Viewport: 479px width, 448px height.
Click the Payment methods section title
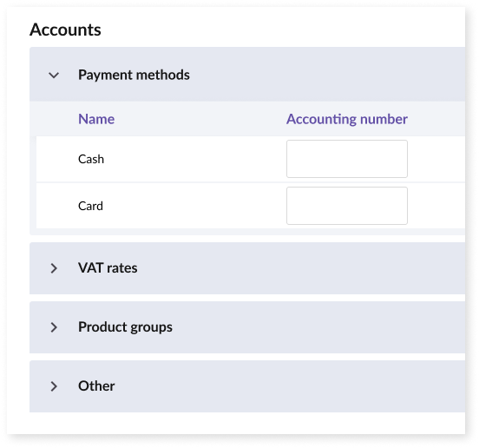click(x=134, y=75)
